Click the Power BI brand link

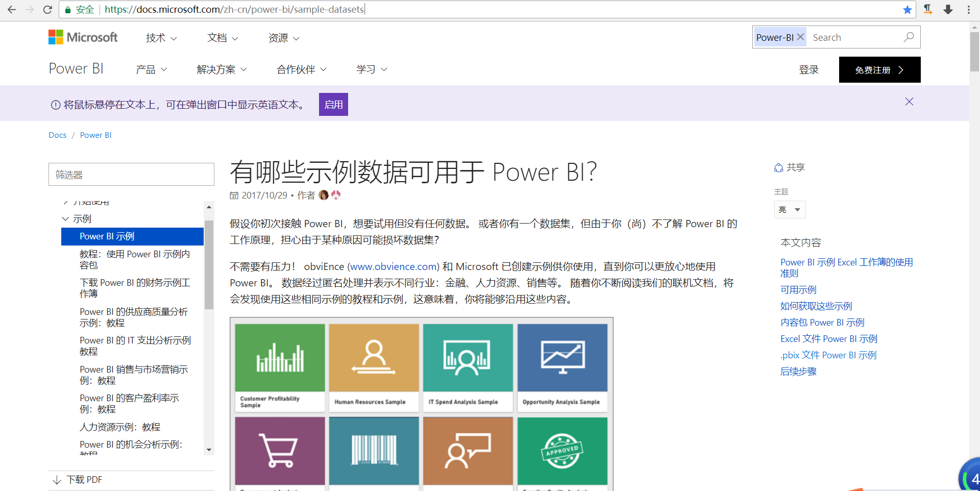click(x=76, y=69)
